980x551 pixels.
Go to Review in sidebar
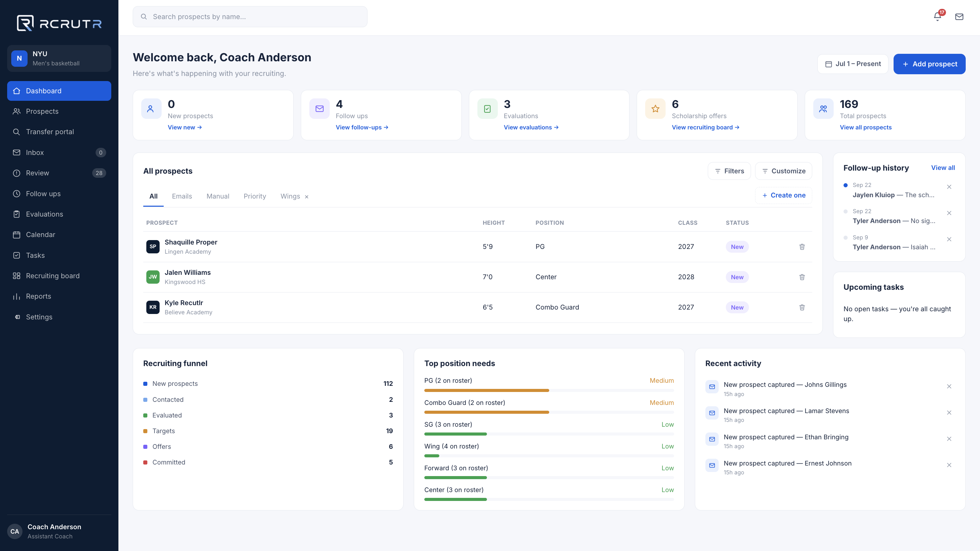coord(59,173)
